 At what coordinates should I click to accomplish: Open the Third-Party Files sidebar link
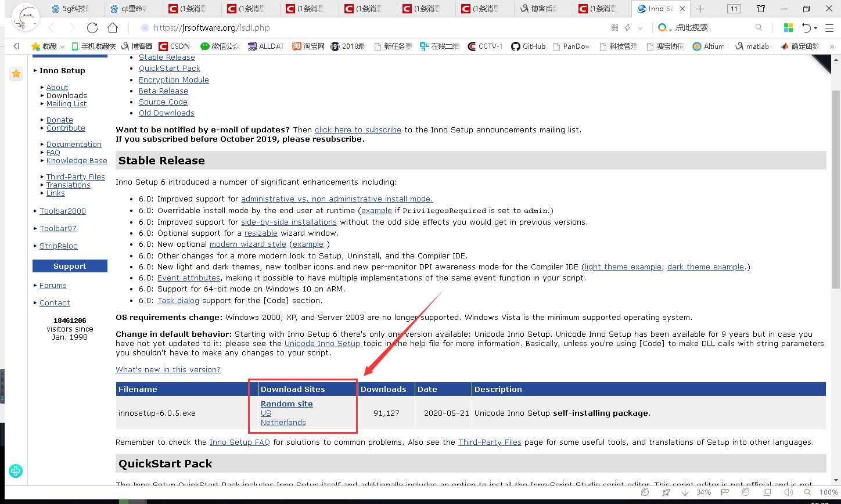coord(76,177)
